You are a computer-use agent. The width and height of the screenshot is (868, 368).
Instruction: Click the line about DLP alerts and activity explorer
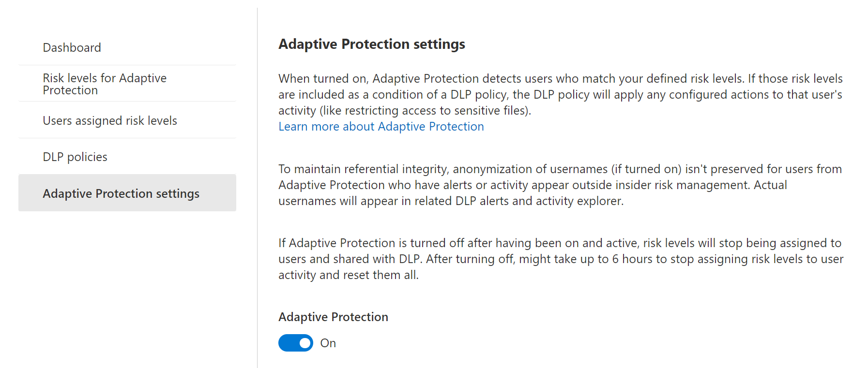coord(451,201)
